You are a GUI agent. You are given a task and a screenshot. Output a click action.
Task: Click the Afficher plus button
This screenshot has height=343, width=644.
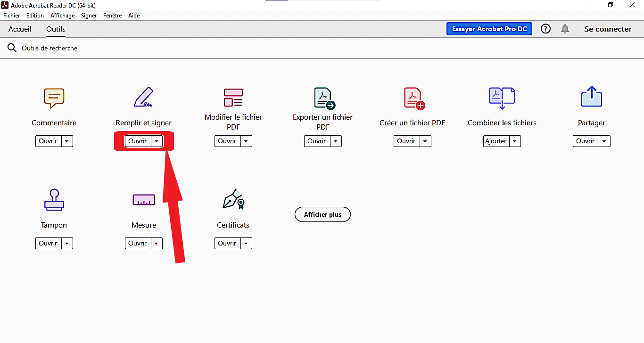[322, 214]
